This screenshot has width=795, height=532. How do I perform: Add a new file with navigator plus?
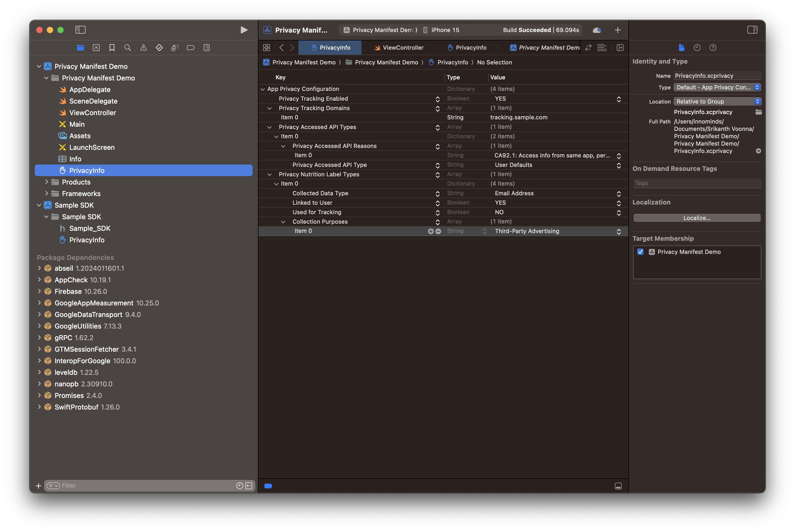[38, 486]
